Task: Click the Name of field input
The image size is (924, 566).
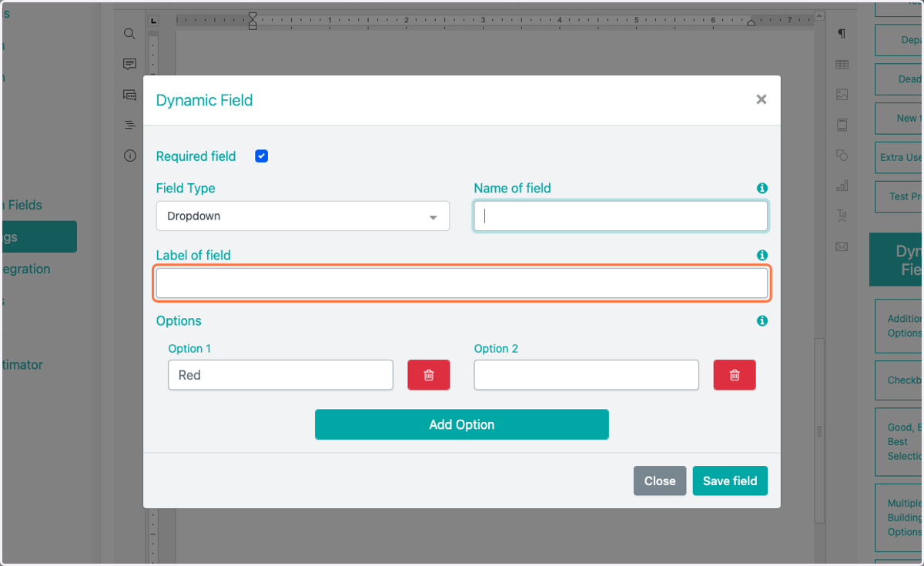Action: coord(621,216)
